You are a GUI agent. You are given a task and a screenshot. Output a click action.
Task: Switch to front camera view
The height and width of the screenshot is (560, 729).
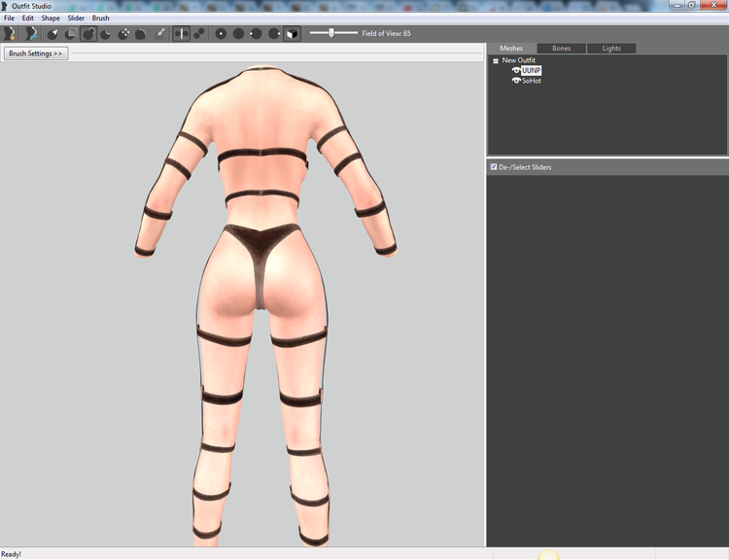221,33
